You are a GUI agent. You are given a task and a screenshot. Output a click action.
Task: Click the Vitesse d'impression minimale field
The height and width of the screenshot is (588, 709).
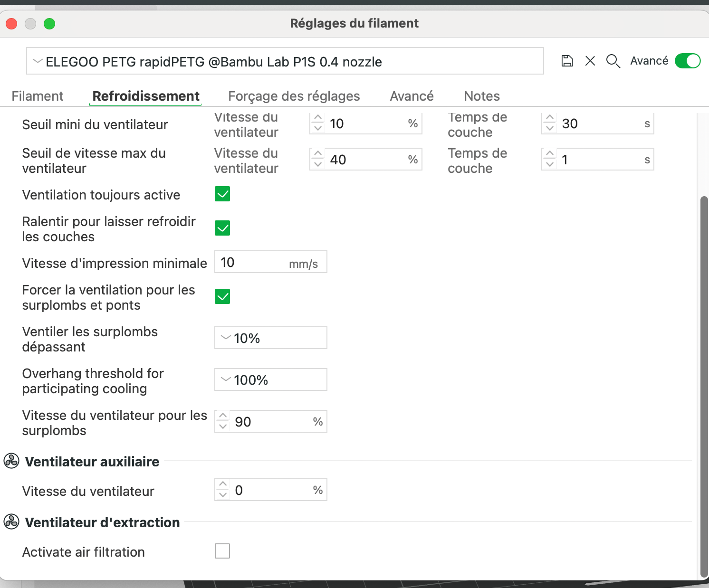coord(271,262)
